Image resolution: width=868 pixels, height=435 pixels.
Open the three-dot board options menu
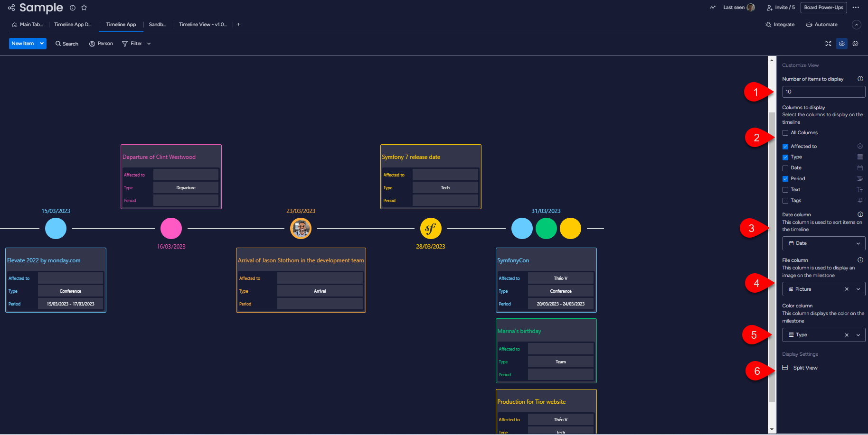tap(856, 8)
